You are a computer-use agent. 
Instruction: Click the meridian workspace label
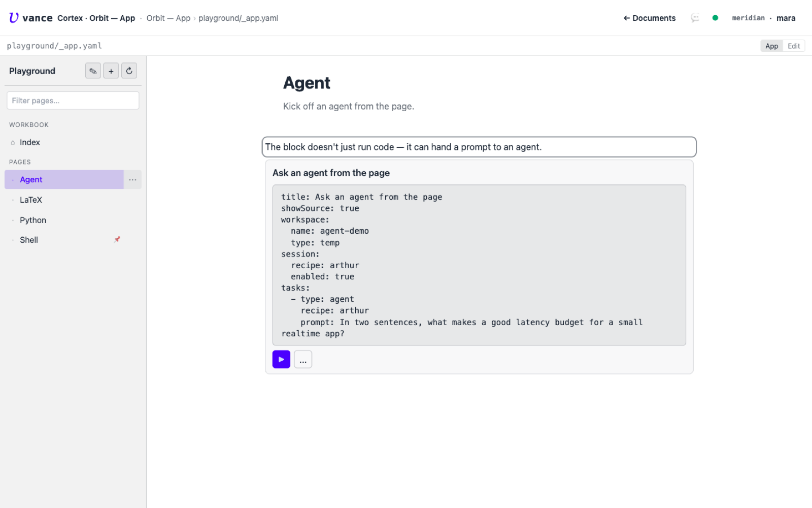[x=748, y=18]
